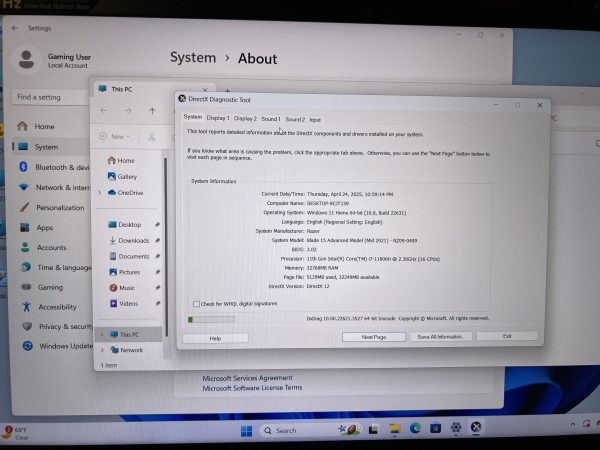
Task: Click forward arrow in File Explorer
Action: tap(128, 110)
